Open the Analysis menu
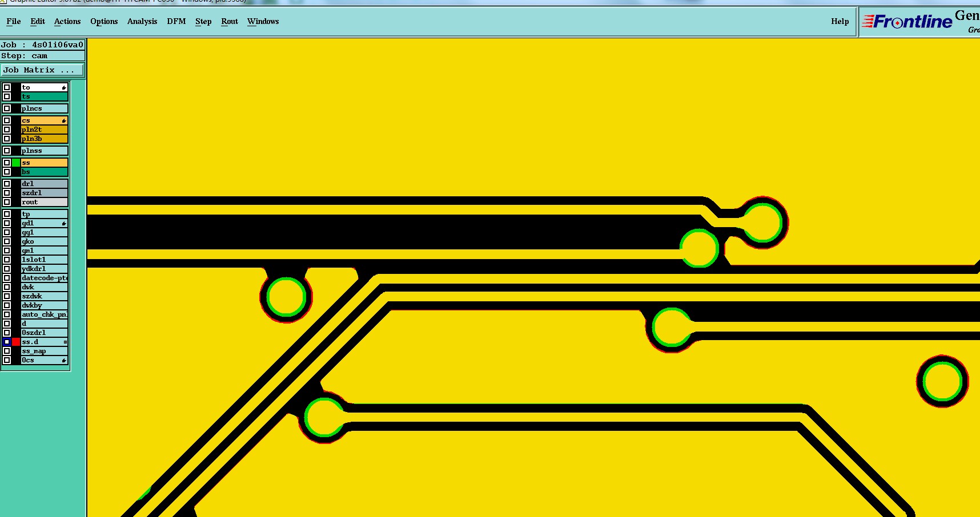Image resolution: width=980 pixels, height=517 pixels. pos(142,21)
